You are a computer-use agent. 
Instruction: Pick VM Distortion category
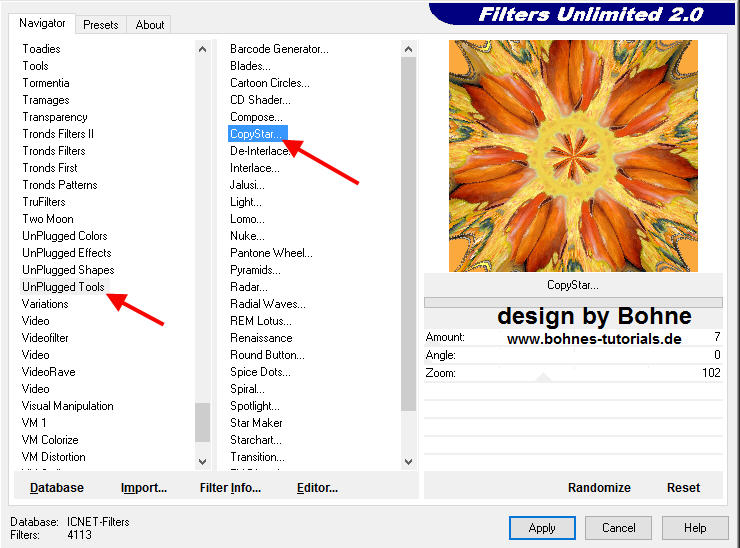[x=54, y=457]
